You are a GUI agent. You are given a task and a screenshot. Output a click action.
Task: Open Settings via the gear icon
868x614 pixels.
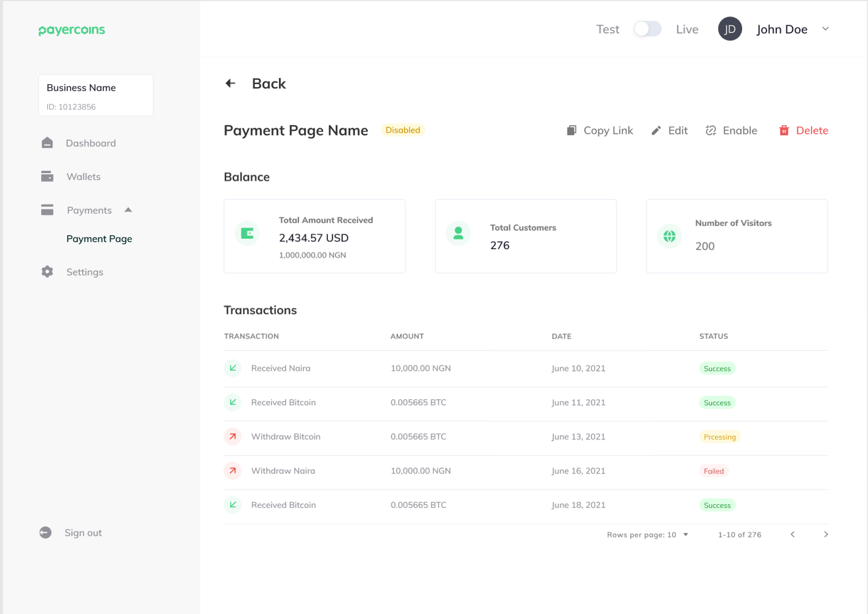point(47,271)
